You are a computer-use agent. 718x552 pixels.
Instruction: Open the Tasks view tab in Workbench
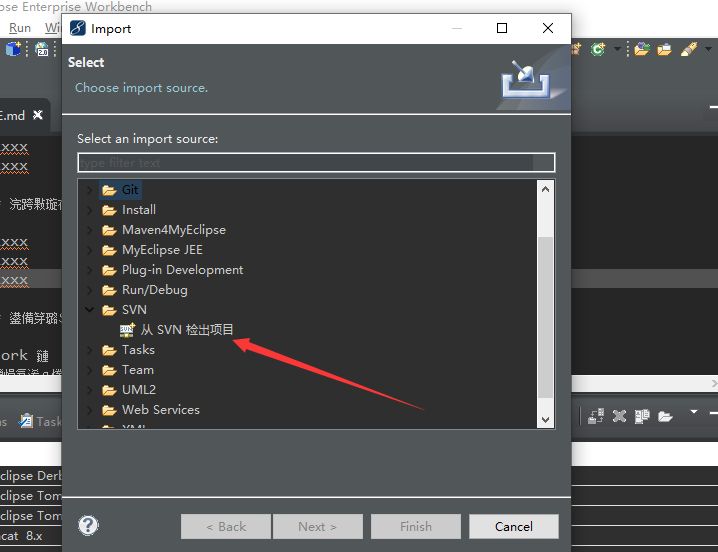coord(40,421)
